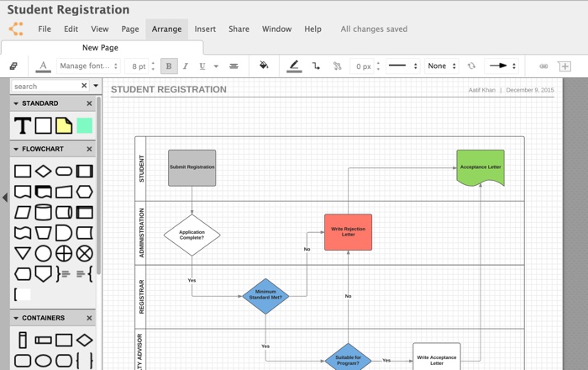
Task: Select the Summing Junction crossed-circle shape
Action: tap(84, 254)
